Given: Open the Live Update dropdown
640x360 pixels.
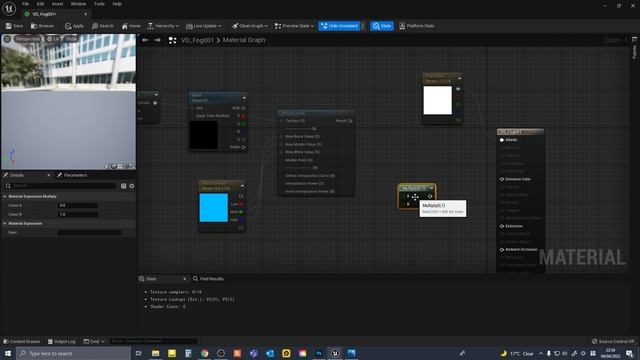Looking at the screenshot, I should point(203,26).
